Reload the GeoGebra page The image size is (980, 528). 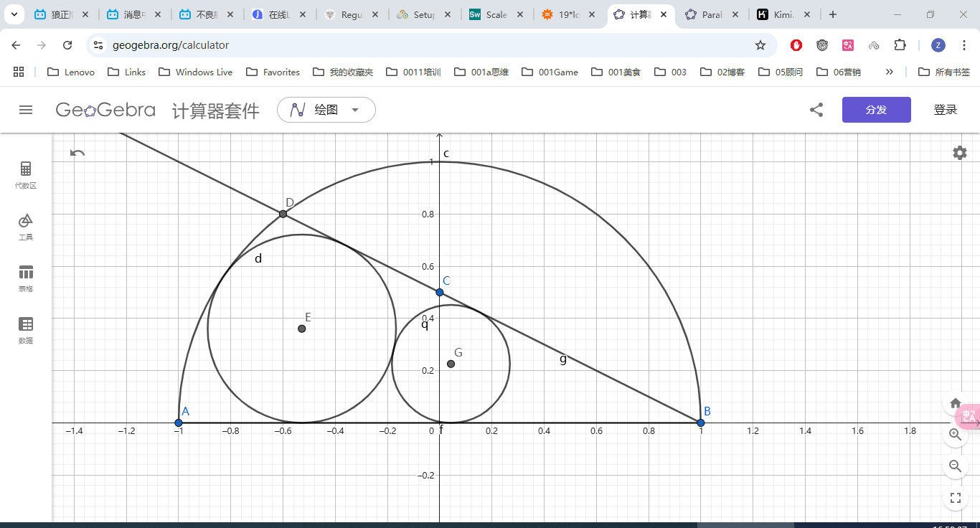tap(67, 45)
